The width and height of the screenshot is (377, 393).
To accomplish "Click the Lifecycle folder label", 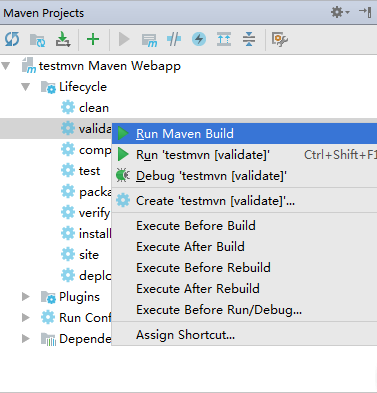I will (x=83, y=87).
